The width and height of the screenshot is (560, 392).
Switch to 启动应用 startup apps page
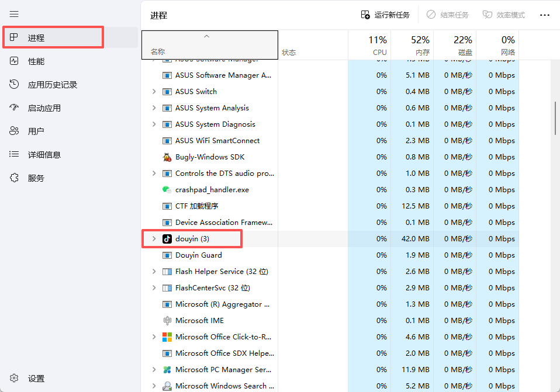point(44,108)
